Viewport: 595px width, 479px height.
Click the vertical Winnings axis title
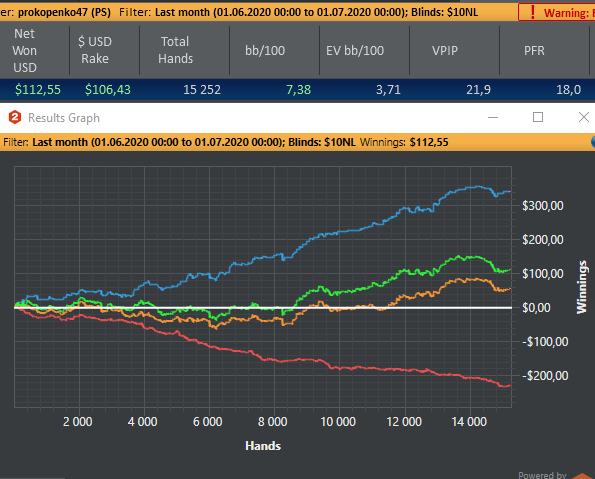click(582, 287)
